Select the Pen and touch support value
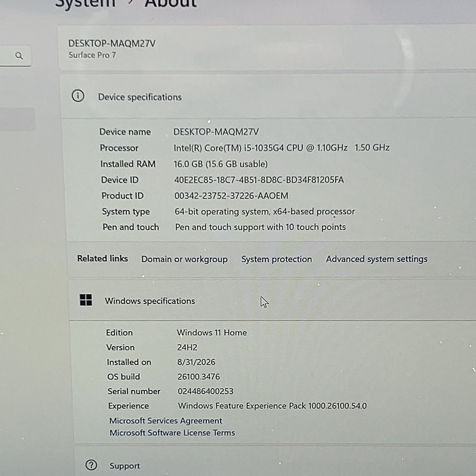The width and height of the screenshot is (476, 476). click(261, 227)
